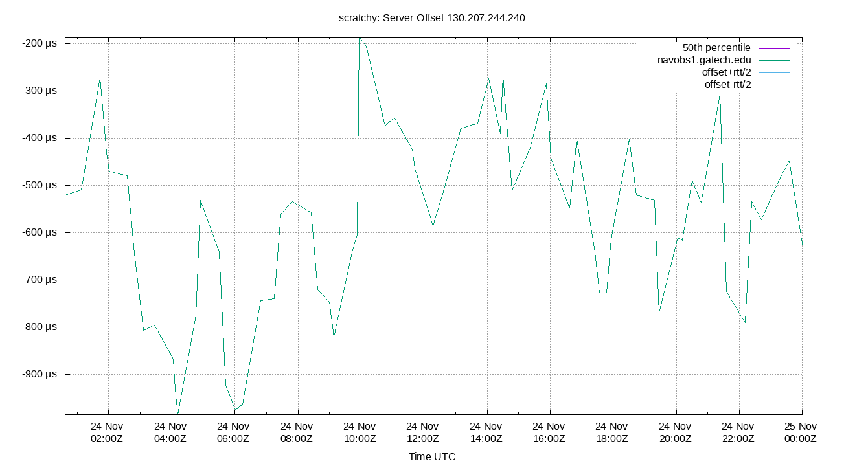Click the 'Time UTC' axis title
The image size is (868, 466).
coord(432,457)
